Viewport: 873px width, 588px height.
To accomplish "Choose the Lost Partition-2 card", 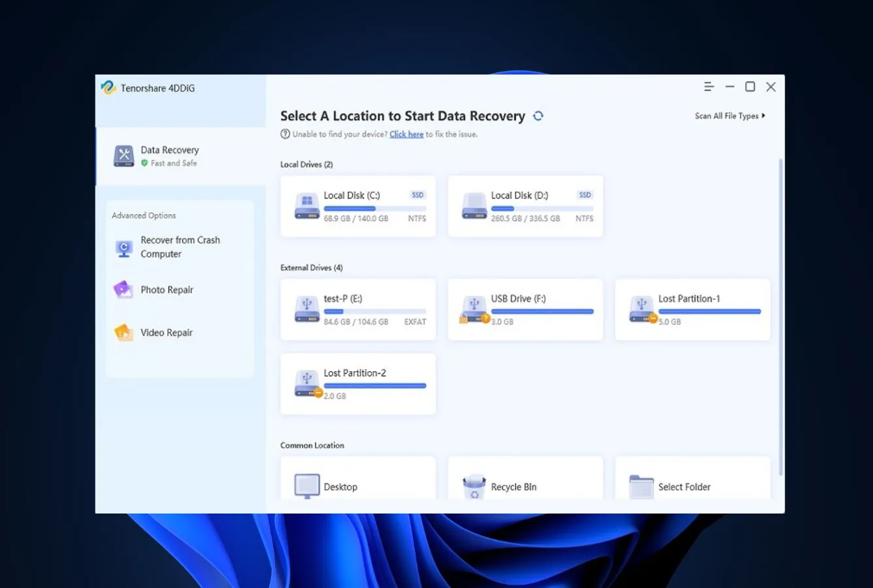I will [x=358, y=384].
